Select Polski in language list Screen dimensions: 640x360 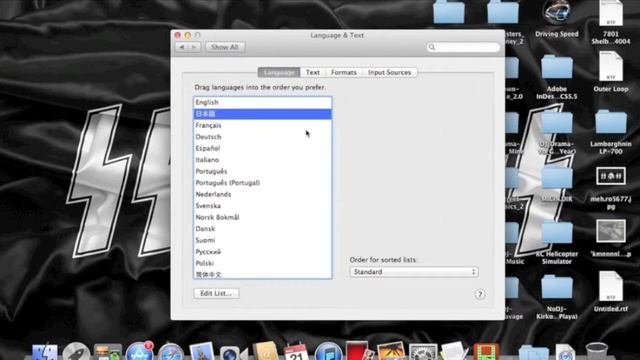pyautogui.click(x=263, y=263)
